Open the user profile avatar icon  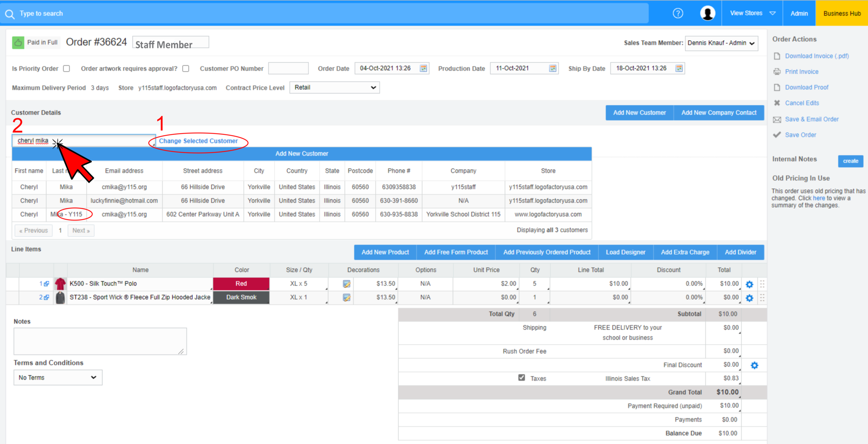[x=707, y=13]
